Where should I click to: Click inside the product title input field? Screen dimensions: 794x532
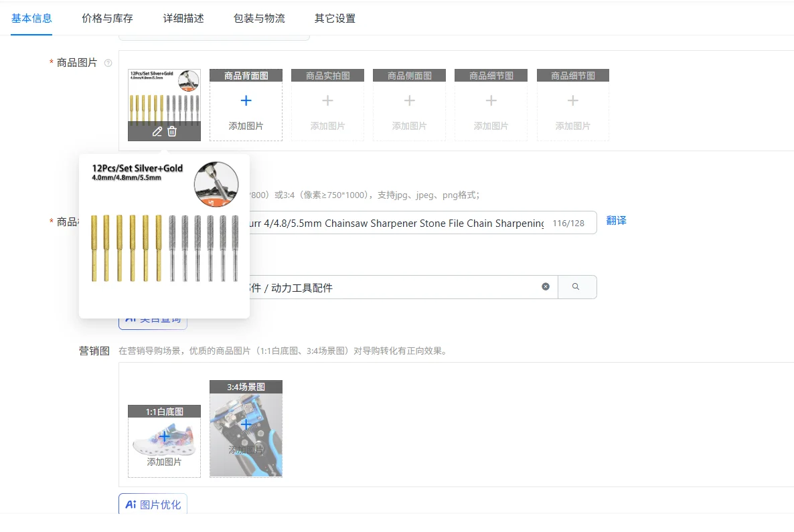click(402, 222)
